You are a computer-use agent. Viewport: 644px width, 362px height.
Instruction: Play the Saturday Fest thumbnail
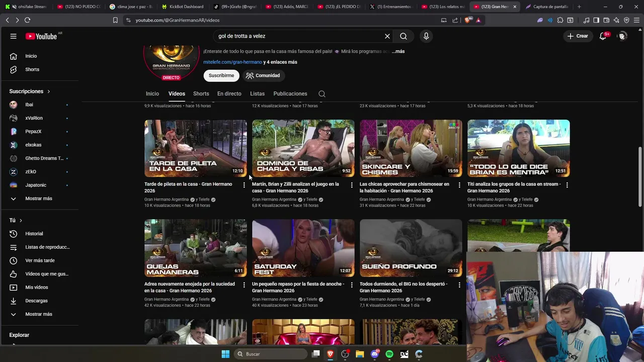[303, 248]
